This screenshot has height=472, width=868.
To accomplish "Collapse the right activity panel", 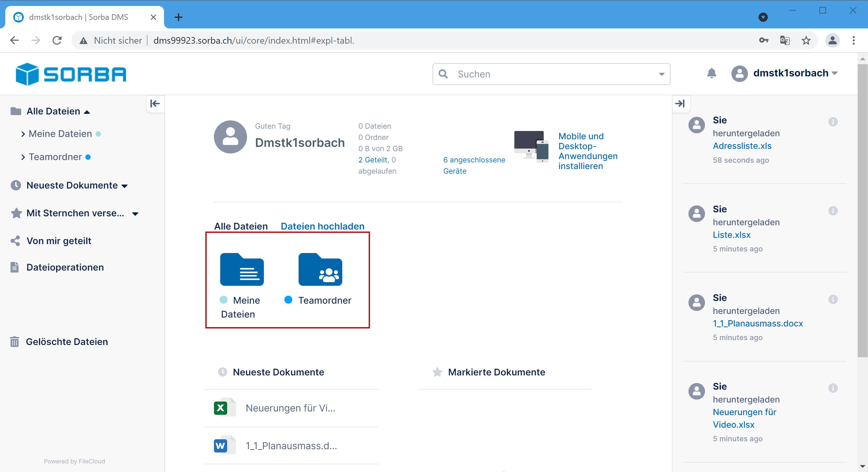I will click(x=680, y=104).
